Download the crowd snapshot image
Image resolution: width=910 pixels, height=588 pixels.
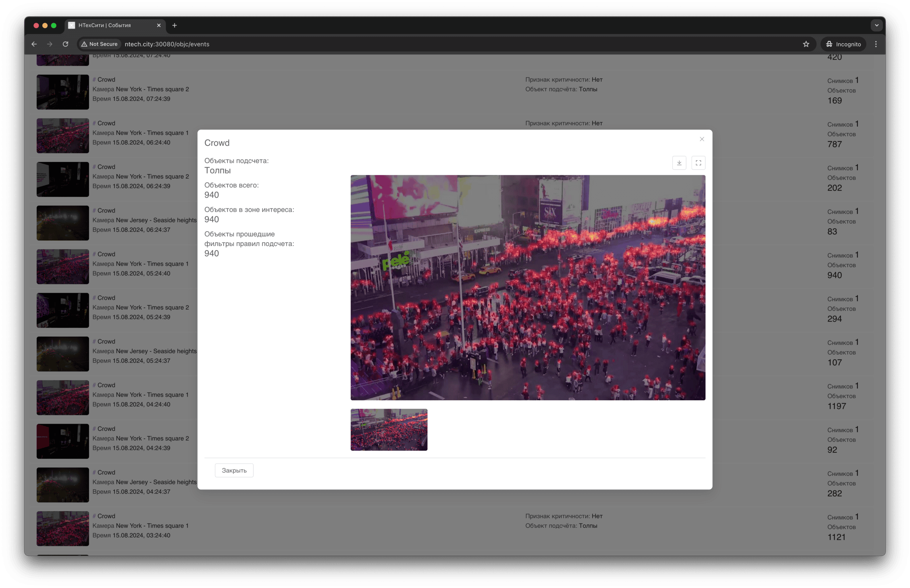click(x=679, y=163)
